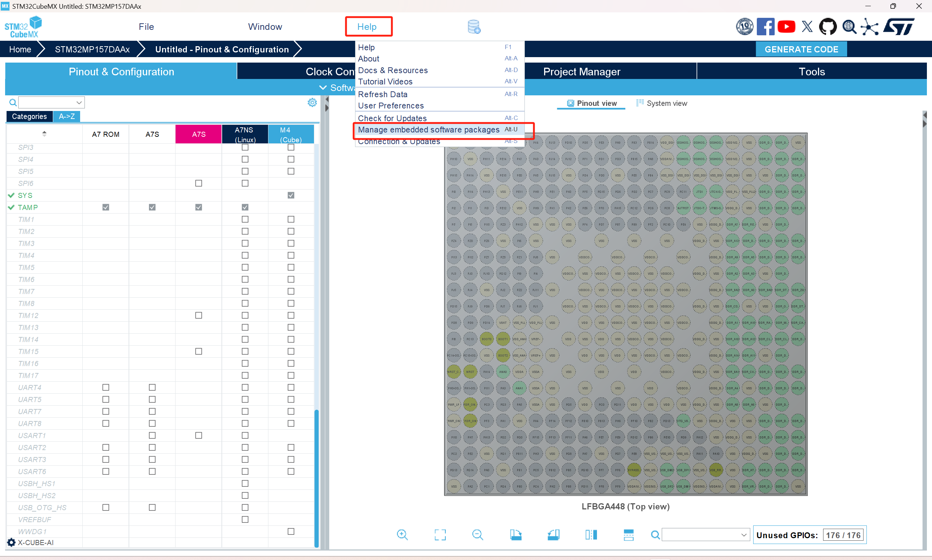Check WWDG1 box in M4 Cube column
Image resolution: width=932 pixels, height=560 pixels.
pyautogui.click(x=291, y=531)
